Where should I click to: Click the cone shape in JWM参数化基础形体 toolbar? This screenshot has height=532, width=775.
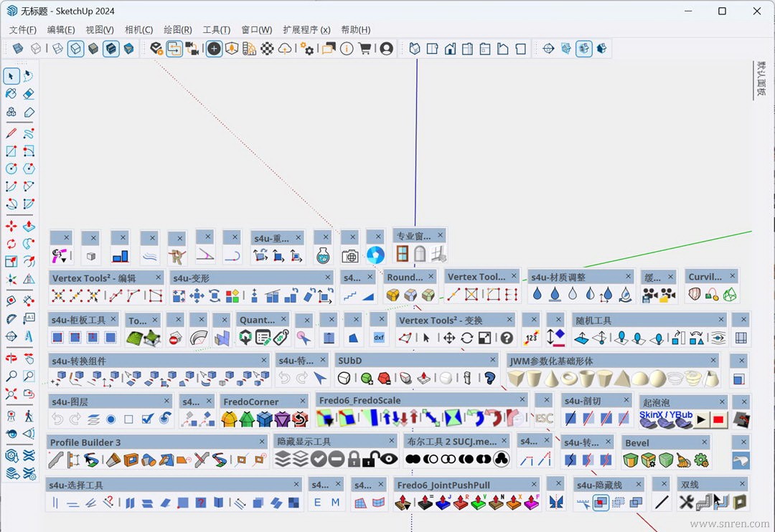click(550, 379)
